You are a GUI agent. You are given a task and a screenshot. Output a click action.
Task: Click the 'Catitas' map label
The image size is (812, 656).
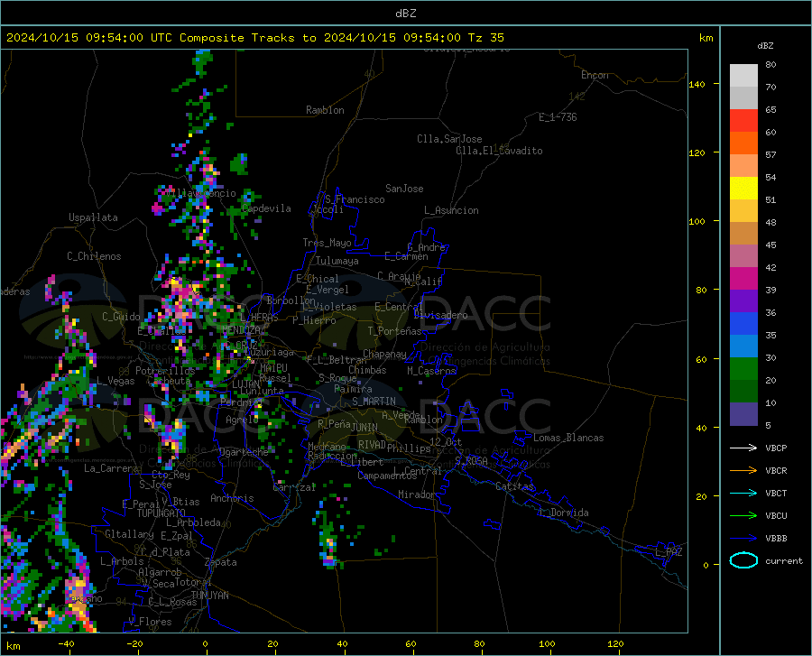515,486
